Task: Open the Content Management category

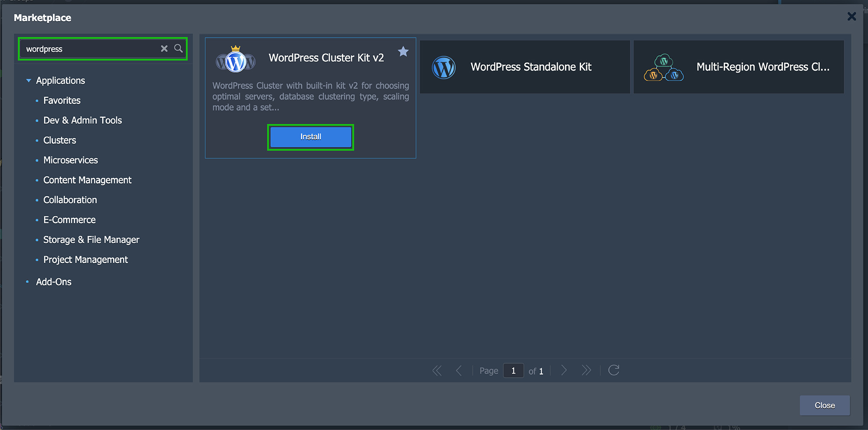Action: [87, 180]
